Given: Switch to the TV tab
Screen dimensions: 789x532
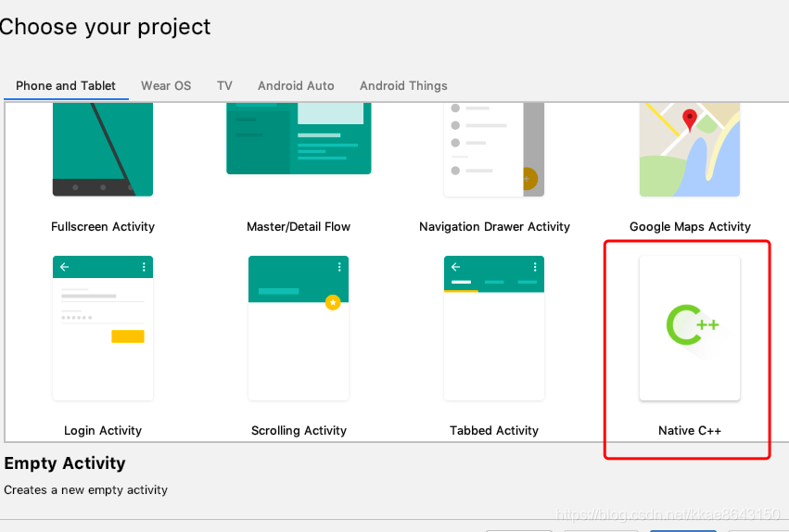Looking at the screenshot, I should (x=224, y=86).
